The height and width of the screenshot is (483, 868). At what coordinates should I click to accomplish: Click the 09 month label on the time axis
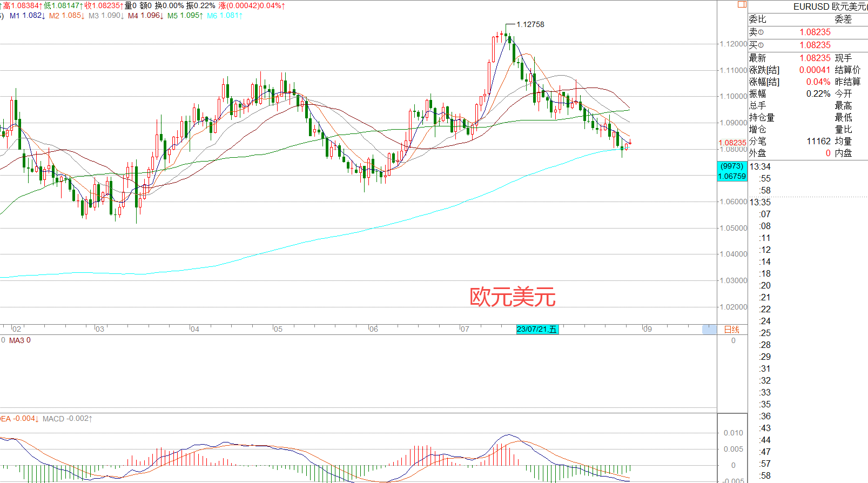pos(648,329)
